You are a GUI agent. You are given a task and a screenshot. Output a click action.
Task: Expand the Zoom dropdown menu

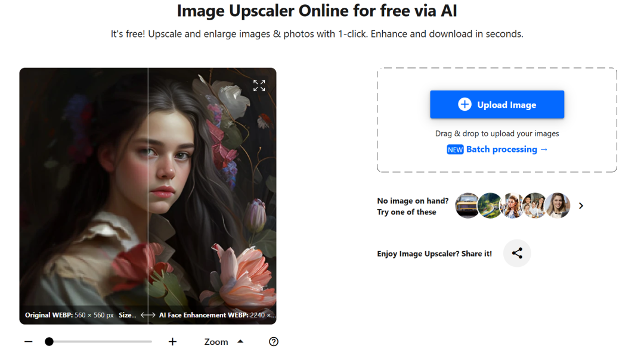216,342
